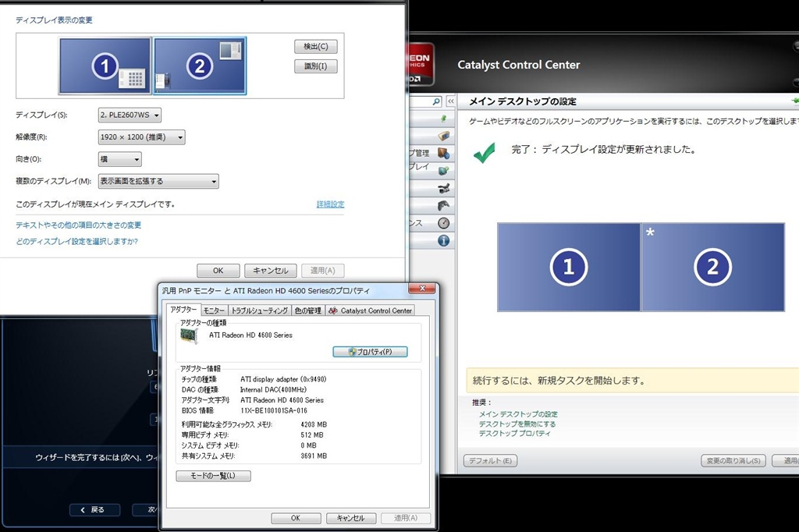Click OK in the adapter properties dialog
Image resolution: width=799 pixels, height=532 pixels.
(x=296, y=518)
